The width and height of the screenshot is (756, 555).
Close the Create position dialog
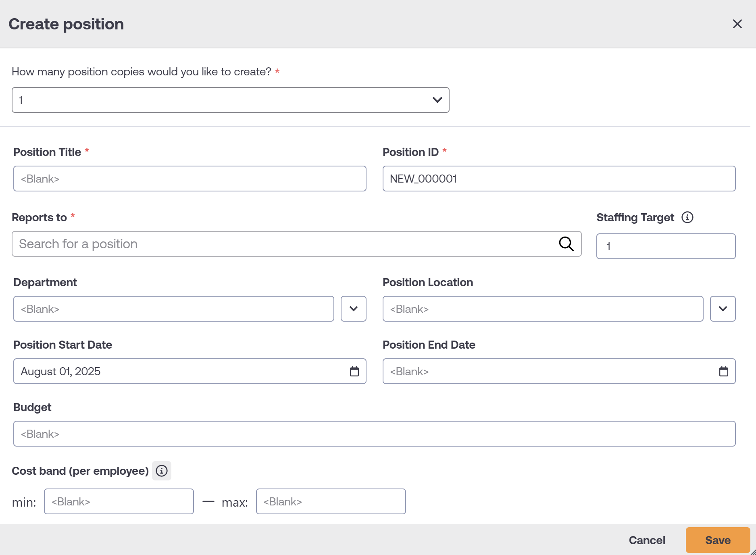pos(737,24)
